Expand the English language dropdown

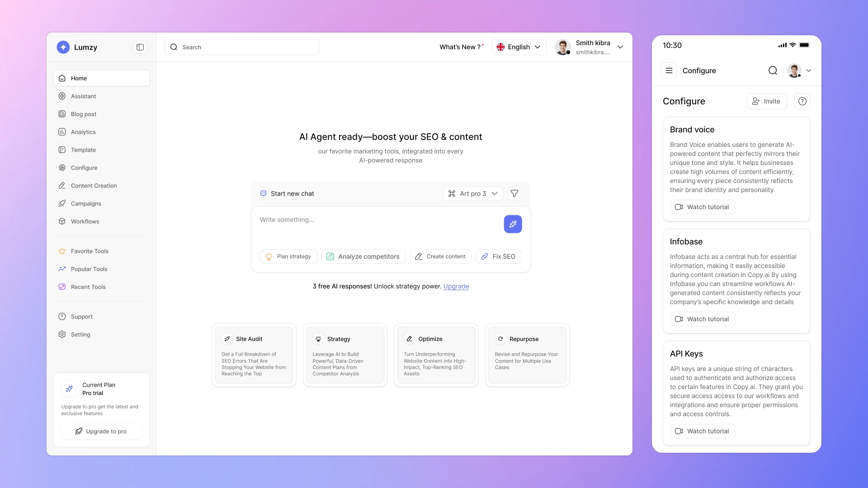click(519, 47)
